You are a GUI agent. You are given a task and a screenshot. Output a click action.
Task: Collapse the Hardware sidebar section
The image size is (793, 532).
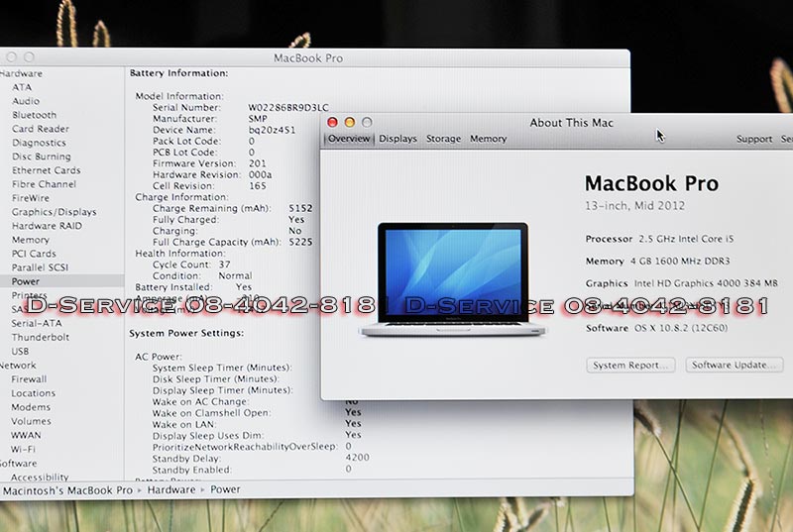coord(21,73)
